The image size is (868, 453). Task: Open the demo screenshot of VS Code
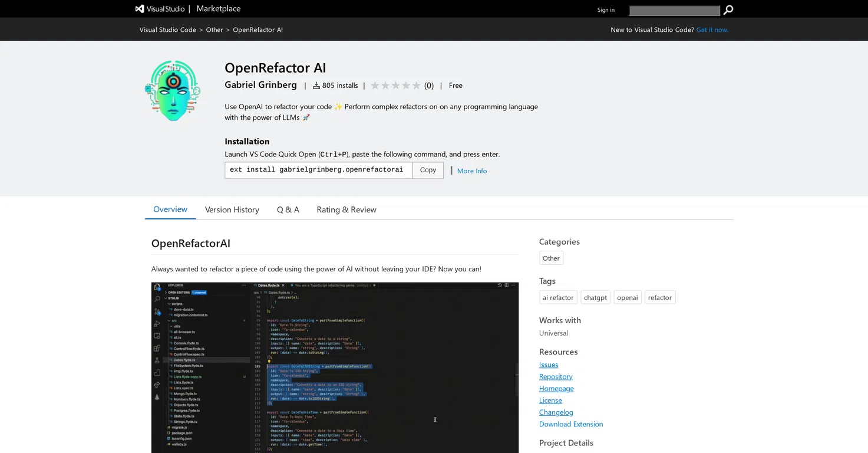(x=335, y=367)
